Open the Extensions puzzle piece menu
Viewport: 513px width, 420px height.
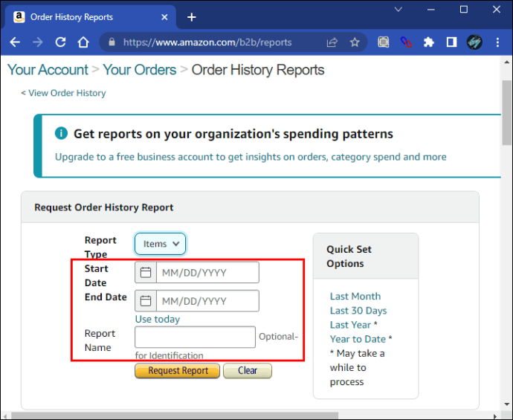coord(428,42)
